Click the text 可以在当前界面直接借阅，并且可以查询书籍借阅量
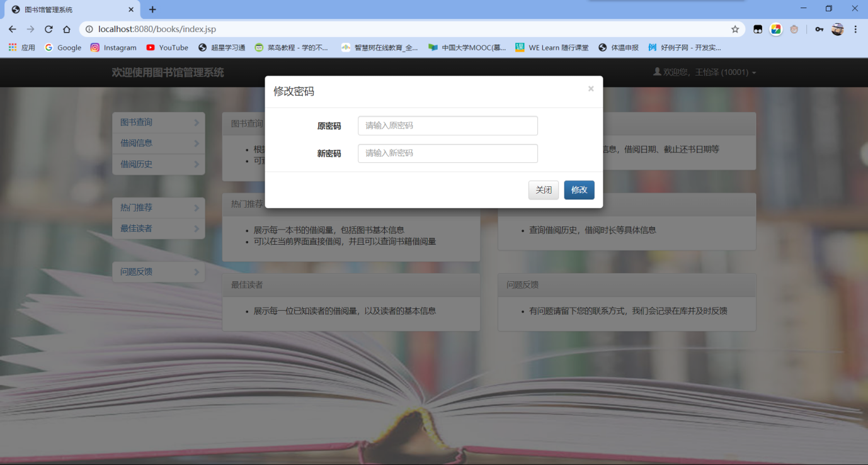This screenshot has width=868, height=465. coord(345,242)
